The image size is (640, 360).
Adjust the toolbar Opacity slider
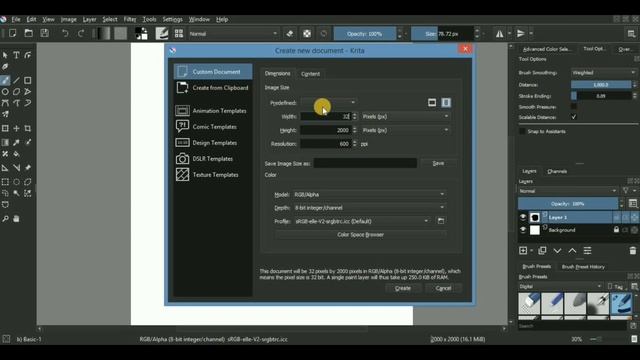365,33
